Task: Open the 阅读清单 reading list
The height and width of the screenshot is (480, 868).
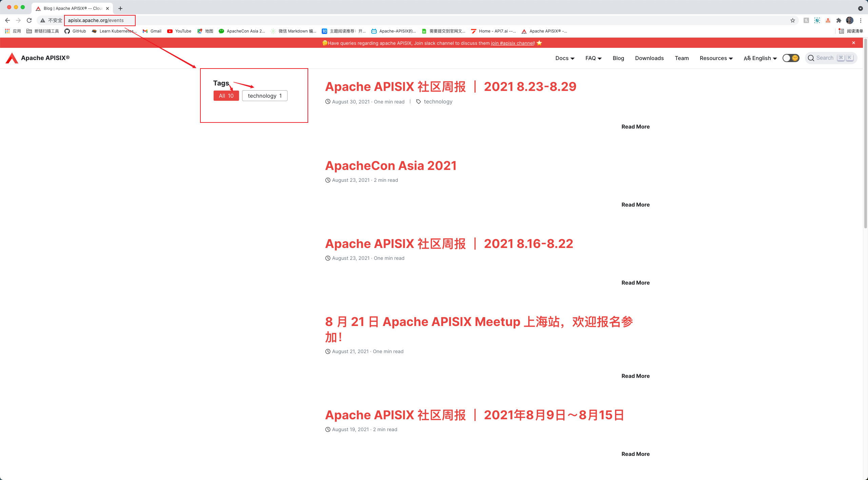Action: pyautogui.click(x=851, y=31)
